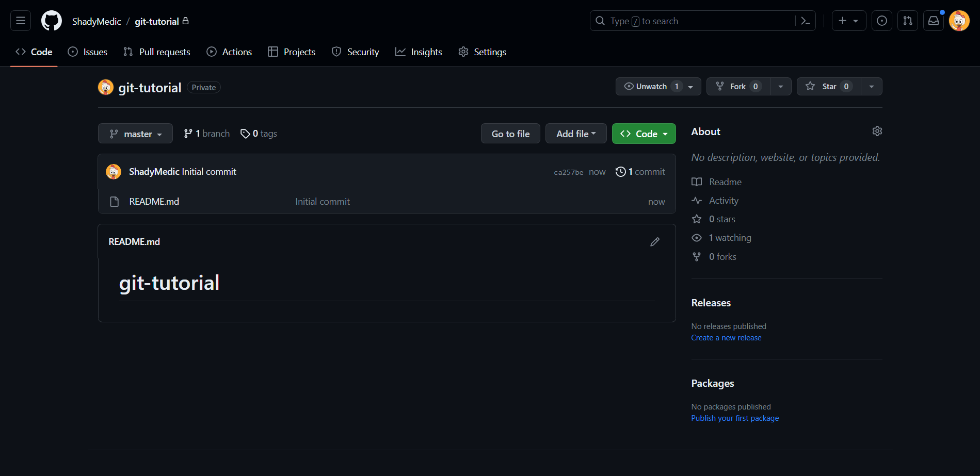The width and height of the screenshot is (980, 476).
Task: Toggle Unwatch for this repository
Action: point(651,87)
